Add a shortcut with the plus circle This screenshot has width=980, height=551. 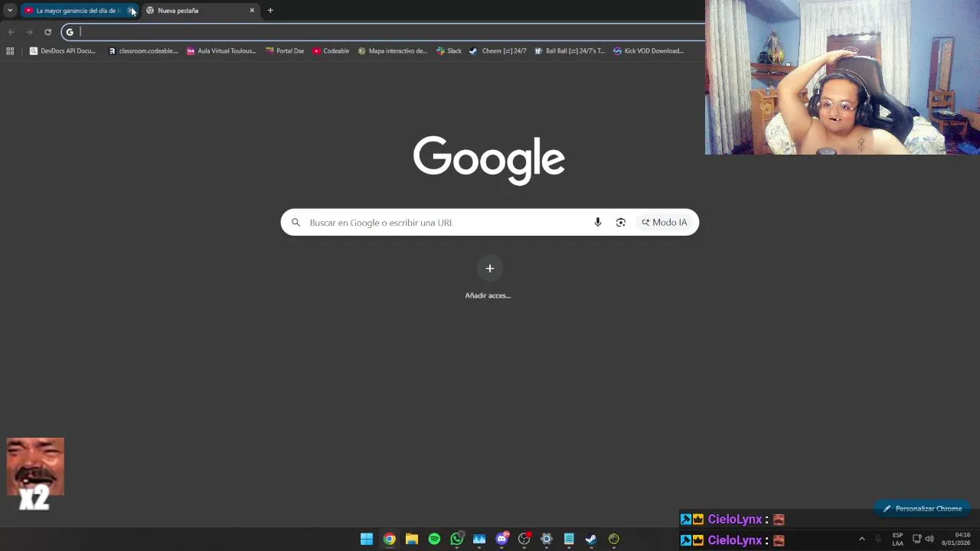coord(490,269)
